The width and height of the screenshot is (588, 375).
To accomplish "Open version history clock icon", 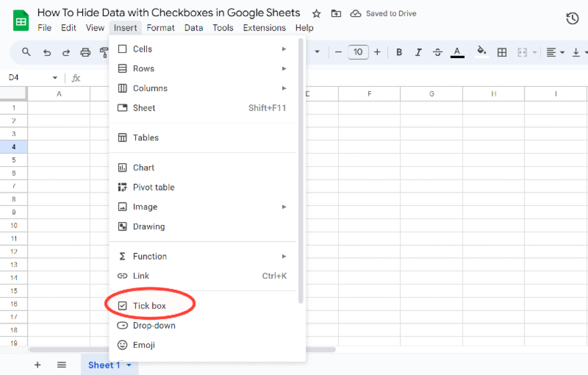I will click(572, 18).
